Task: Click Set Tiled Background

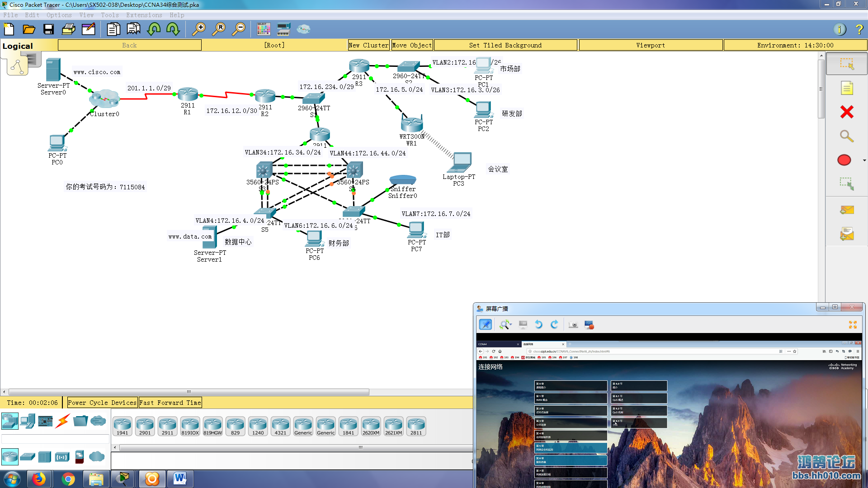Action: point(505,45)
